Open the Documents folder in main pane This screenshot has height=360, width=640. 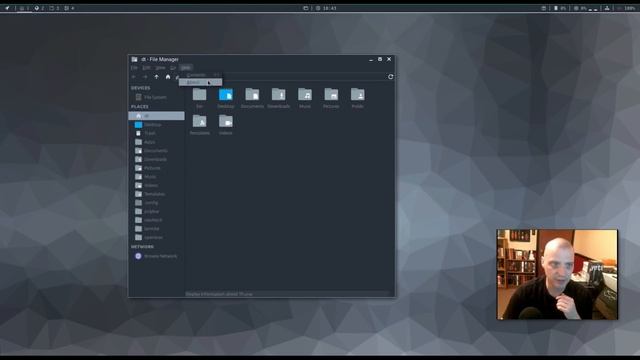tap(252, 98)
